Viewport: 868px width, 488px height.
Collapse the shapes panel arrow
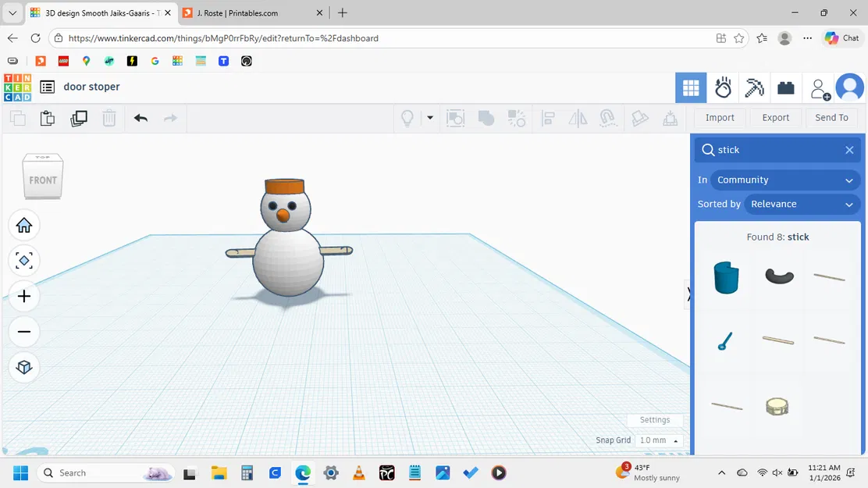coord(688,294)
